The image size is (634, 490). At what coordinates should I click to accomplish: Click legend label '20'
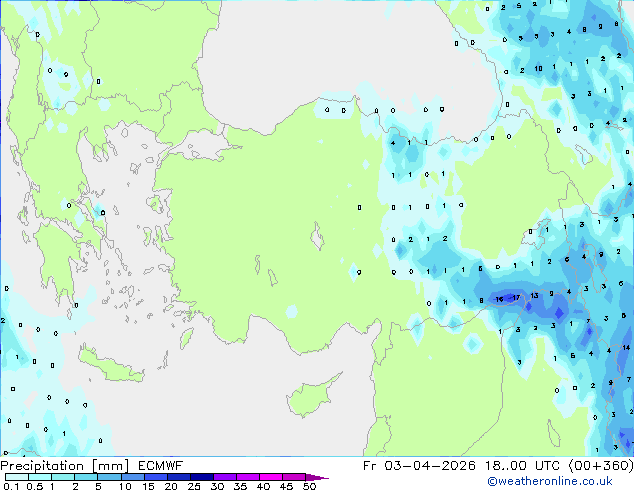point(171,486)
